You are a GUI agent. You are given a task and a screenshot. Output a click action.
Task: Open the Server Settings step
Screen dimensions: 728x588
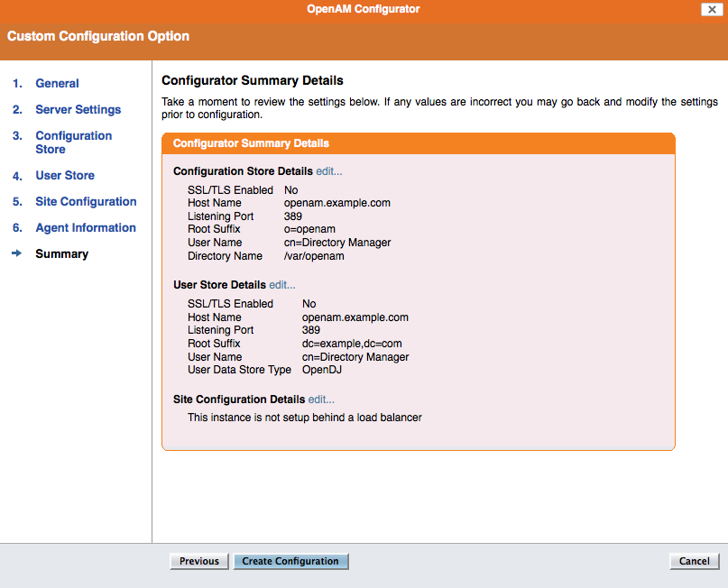(x=78, y=109)
